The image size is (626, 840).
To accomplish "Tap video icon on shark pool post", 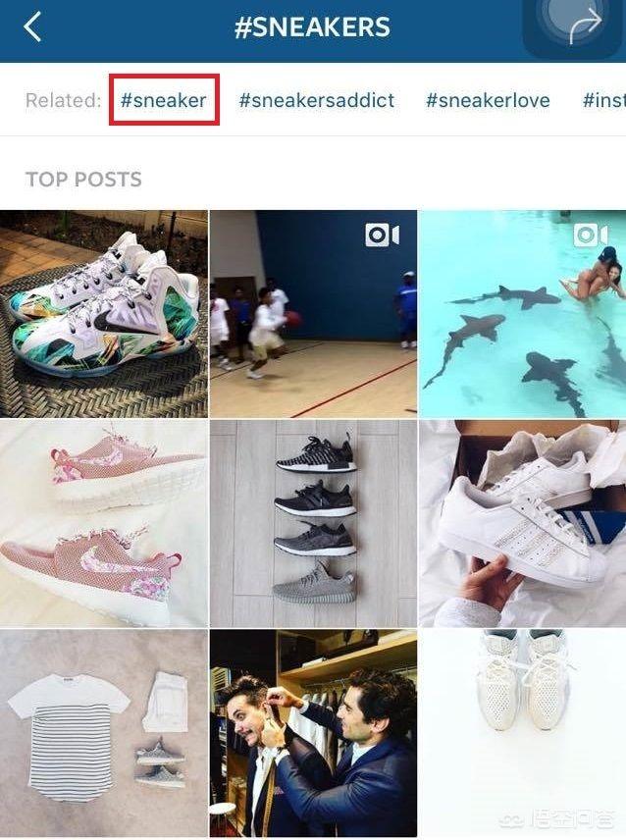I will coord(591,236).
